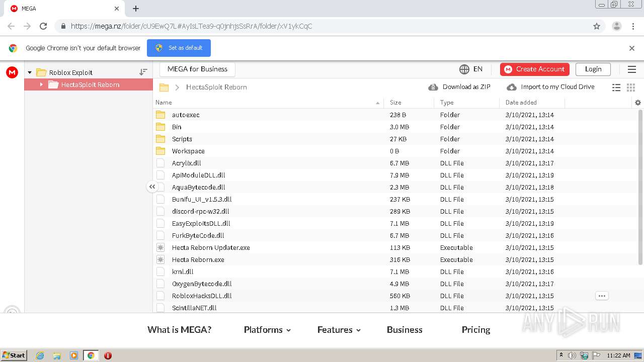The image size is (644, 362).
Task: Switch to thumbnail grid view icon
Action: click(x=631, y=87)
